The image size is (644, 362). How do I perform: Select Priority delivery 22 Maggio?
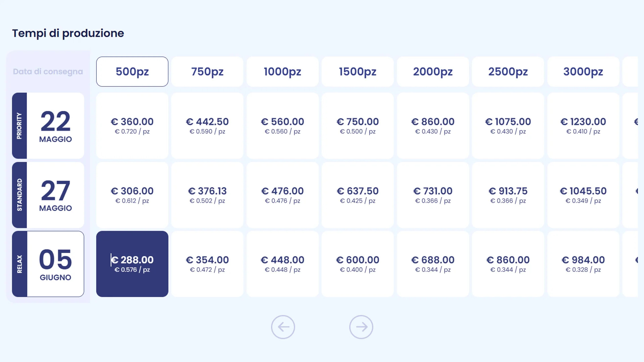48,126
